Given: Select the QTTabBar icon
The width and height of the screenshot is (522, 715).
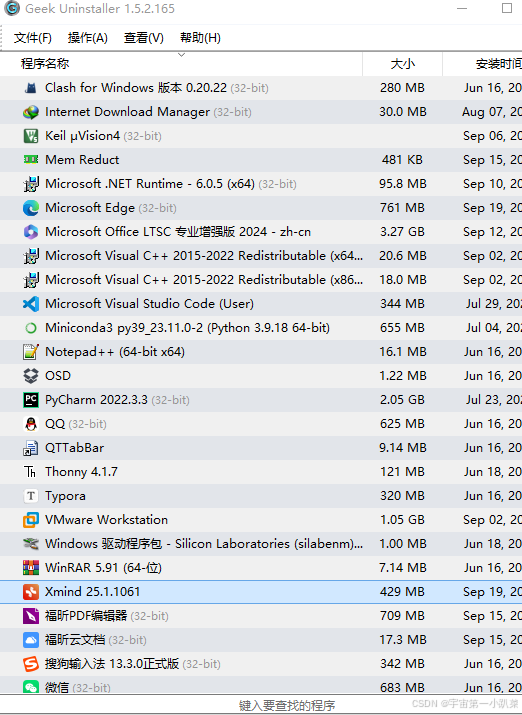Looking at the screenshot, I should pyautogui.click(x=31, y=448).
